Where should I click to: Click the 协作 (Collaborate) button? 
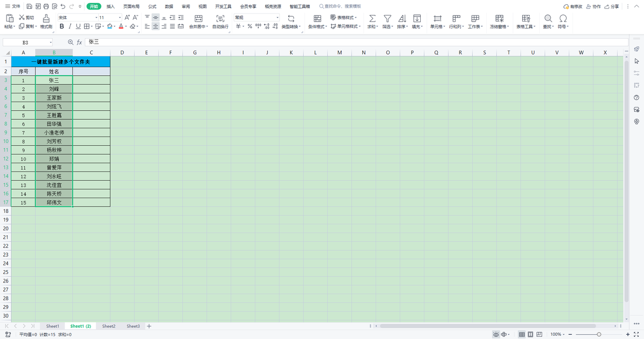[x=594, y=6]
